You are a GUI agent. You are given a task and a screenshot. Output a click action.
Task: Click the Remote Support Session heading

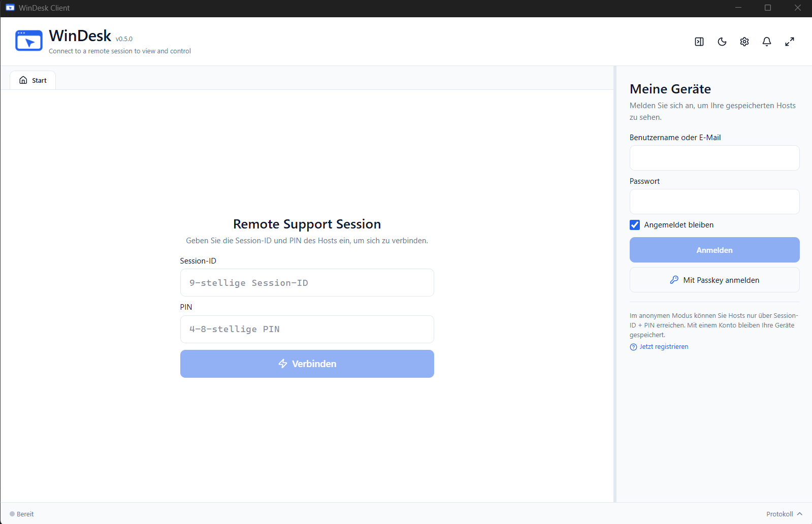[x=307, y=224]
